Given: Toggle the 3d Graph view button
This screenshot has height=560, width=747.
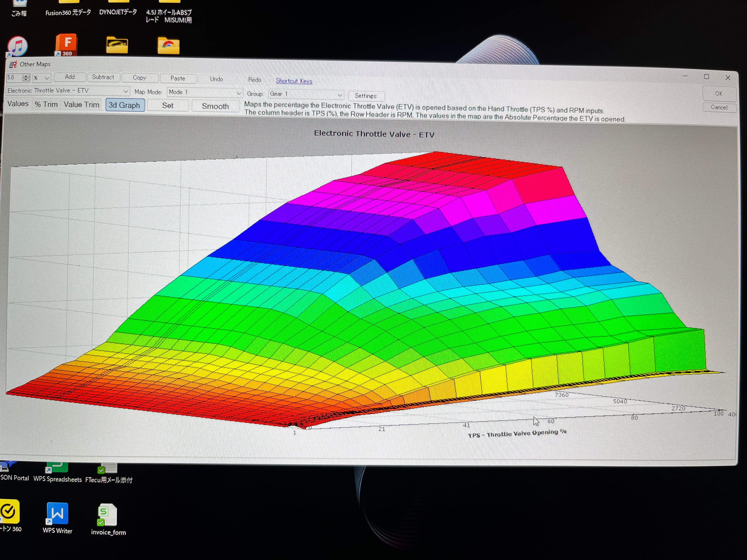Looking at the screenshot, I should [x=125, y=105].
